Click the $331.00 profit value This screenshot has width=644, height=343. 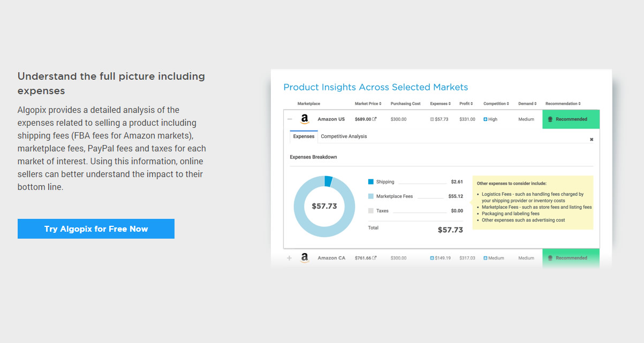pos(467,119)
